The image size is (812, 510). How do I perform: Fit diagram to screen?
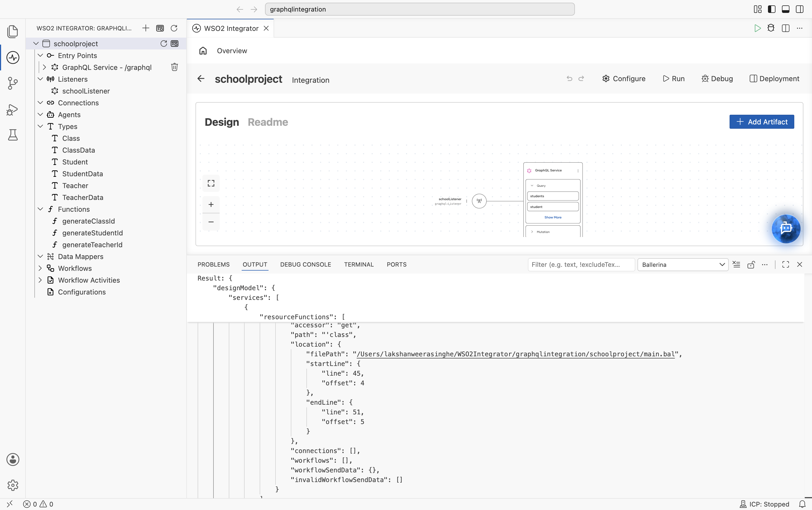(x=211, y=183)
